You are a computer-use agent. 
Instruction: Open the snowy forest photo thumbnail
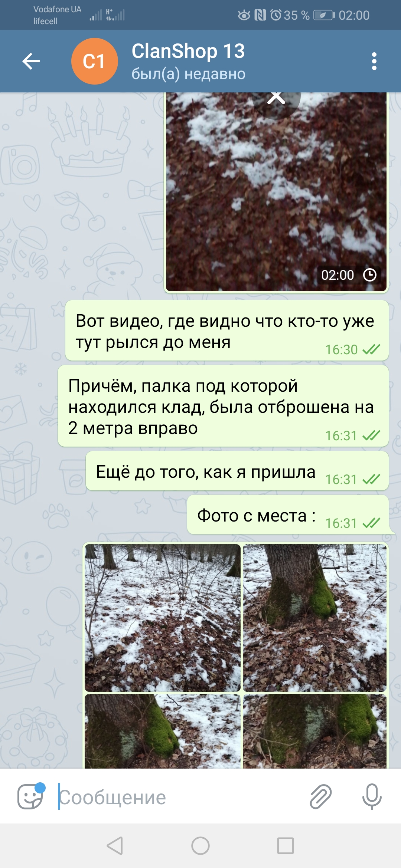tap(163, 618)
